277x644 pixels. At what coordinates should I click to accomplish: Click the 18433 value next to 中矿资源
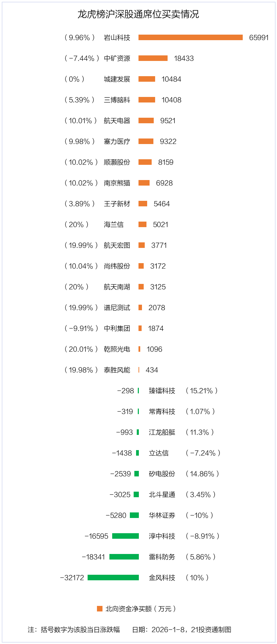[184, 58]
